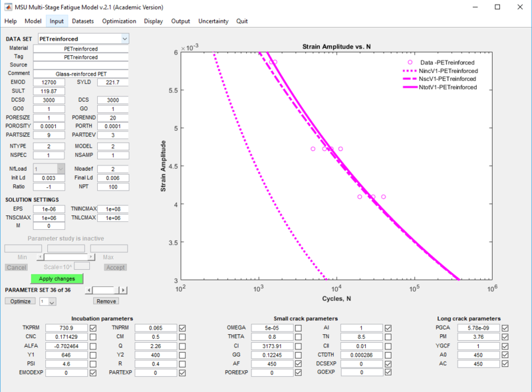The width and height of the screenshot is (532, 392).
Task: Check the CTDTH checkbox
Action: tap(387, 354)
